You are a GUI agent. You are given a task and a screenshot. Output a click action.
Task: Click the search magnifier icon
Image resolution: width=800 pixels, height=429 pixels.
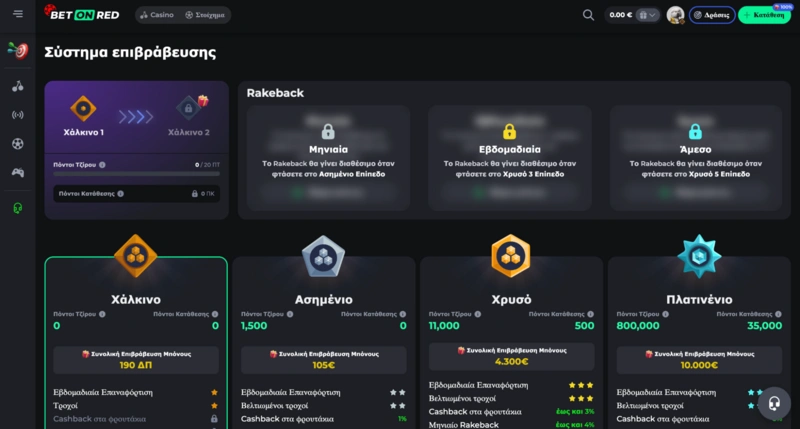pos(588,15)
